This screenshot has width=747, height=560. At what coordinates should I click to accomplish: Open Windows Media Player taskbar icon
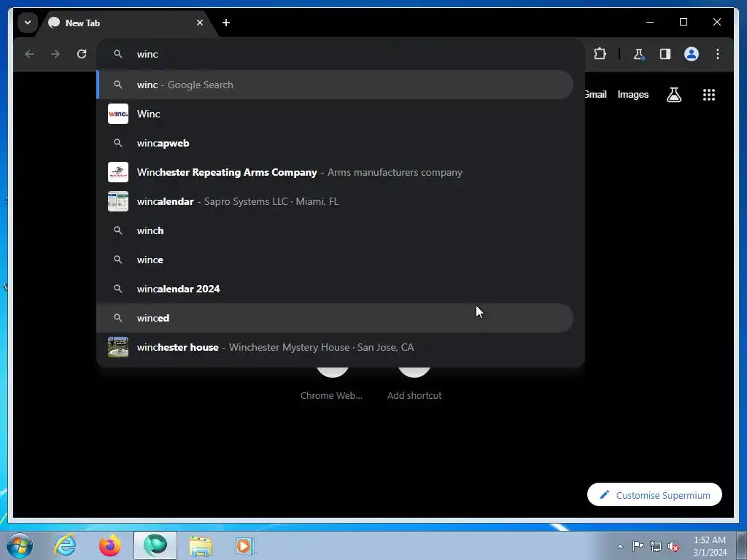coord(245,545)
